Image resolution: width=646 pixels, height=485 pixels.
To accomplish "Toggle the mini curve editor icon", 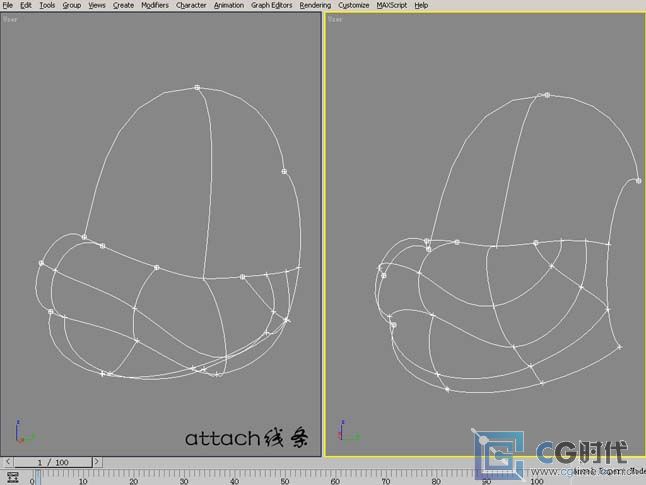I will [13, 478].
